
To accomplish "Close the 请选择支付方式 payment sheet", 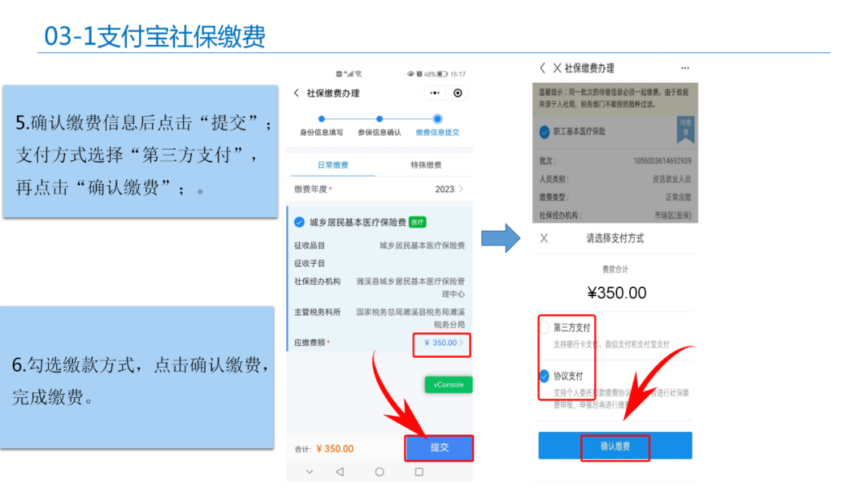I will point(544,239).
